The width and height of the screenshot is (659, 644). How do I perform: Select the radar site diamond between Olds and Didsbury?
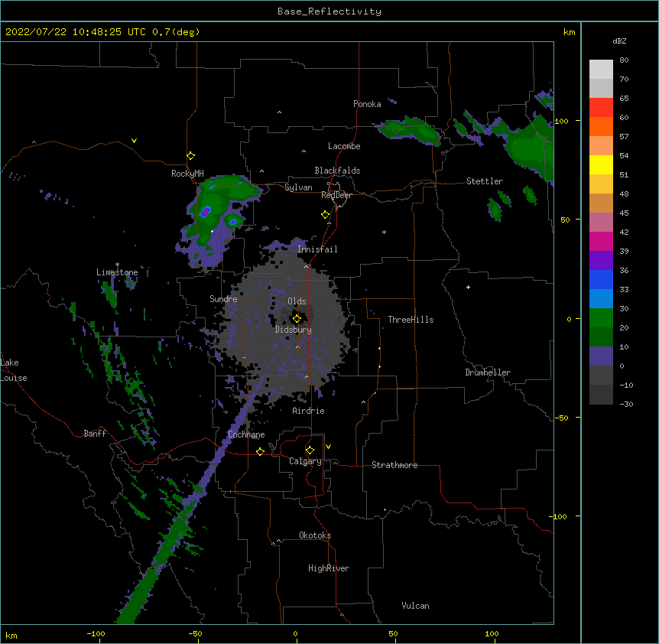tap(297, 319)
